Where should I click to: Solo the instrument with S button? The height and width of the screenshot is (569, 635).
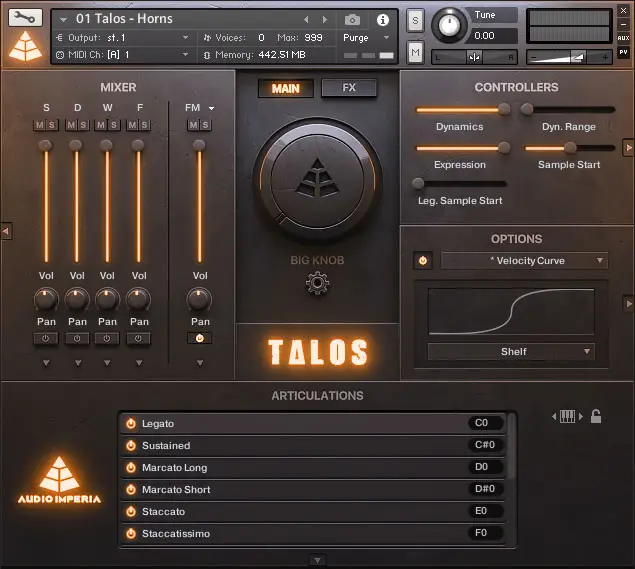pyautogui.click(x=415, y=20)
